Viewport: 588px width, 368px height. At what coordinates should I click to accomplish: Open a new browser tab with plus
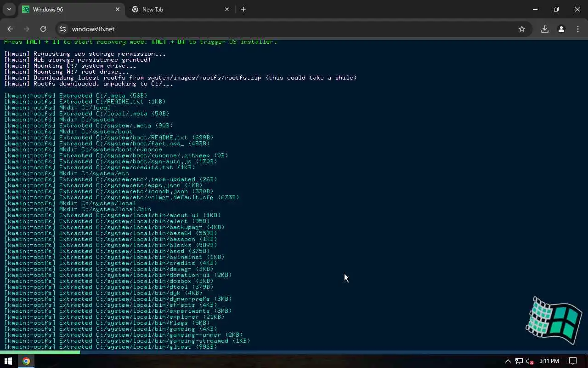point(243,9)
